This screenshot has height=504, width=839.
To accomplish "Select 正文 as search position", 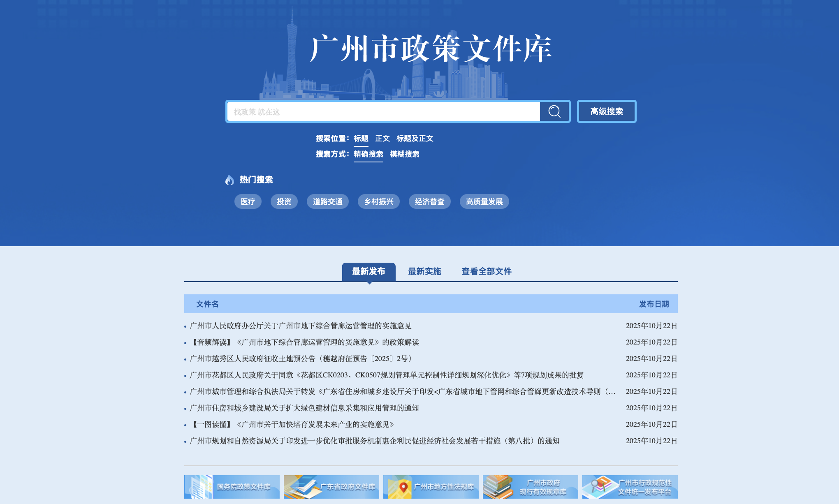I will (382, 139).
